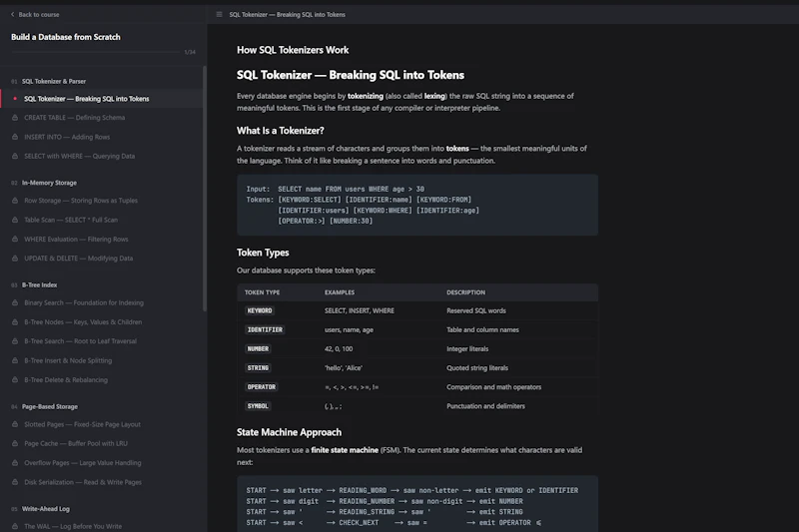Open B-Tree Search — Root to Leaf Traversal
The height and width of the screenshot is (532, 799).
click(81, 341)
